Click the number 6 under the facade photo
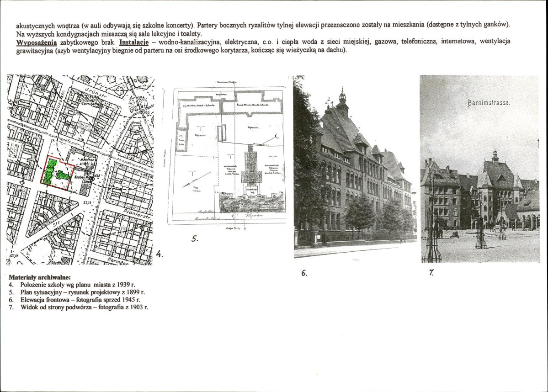The width and height of the screenshot is (548, 392). (303, 273)
